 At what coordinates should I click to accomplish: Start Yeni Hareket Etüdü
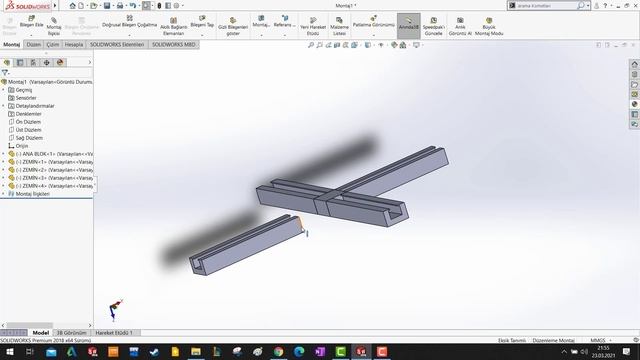point(313,27)
